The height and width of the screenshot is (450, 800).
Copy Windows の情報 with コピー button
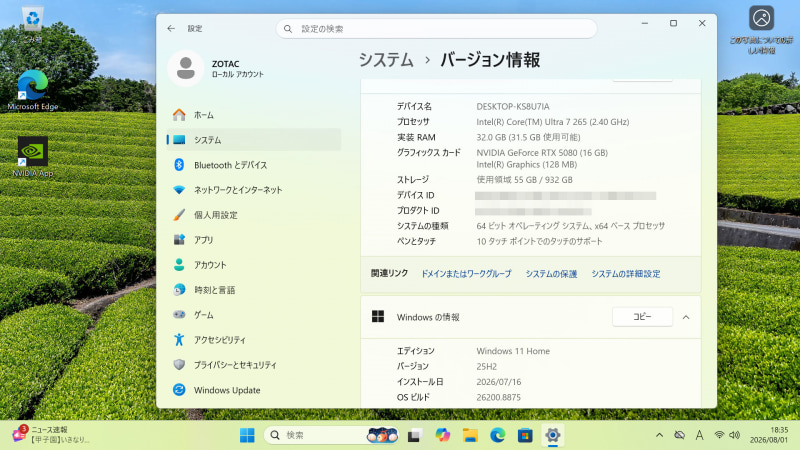(642, 317)
